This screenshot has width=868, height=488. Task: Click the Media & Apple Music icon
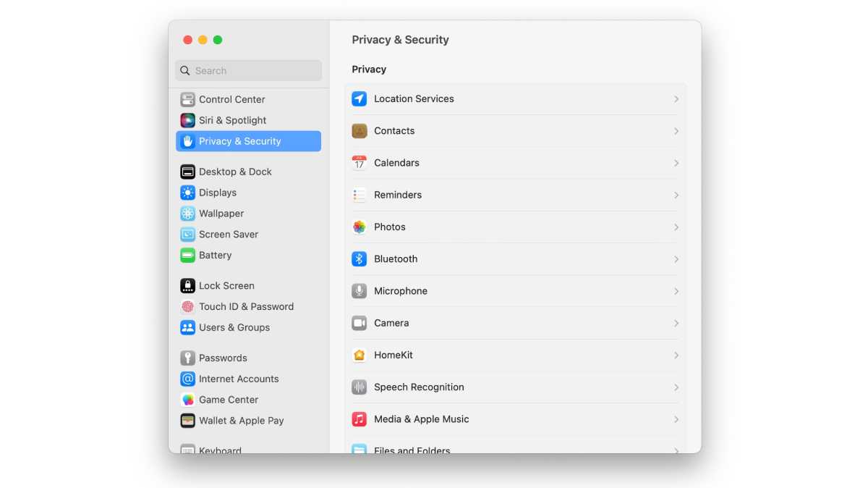(359, 419)
